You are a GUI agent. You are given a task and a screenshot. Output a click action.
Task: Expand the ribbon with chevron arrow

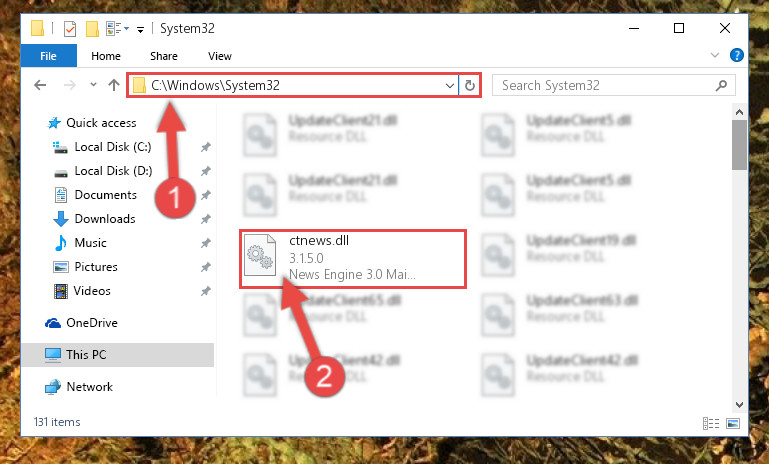[x=715, y=55]
